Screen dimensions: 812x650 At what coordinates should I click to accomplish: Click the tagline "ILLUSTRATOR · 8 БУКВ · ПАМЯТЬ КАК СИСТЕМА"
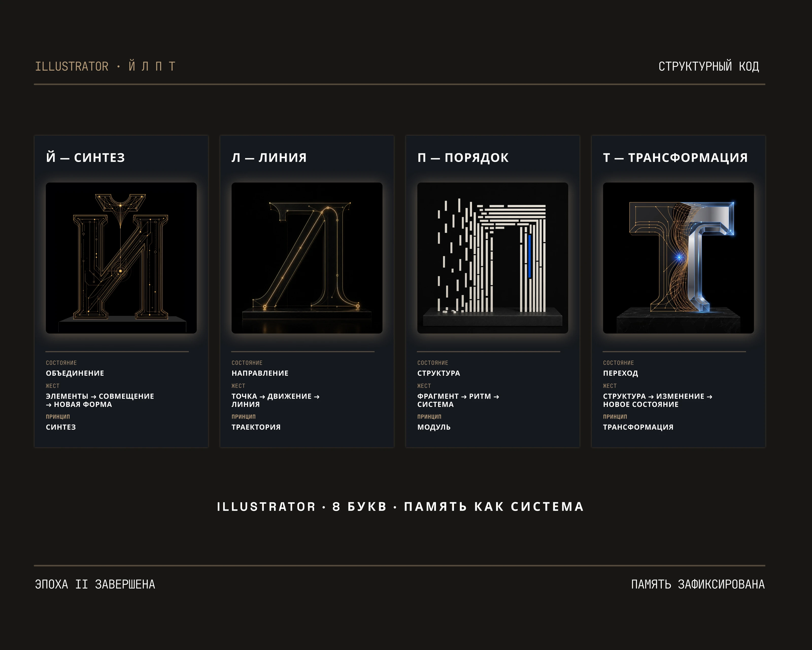pyautogui.click(x=400, y=507)
